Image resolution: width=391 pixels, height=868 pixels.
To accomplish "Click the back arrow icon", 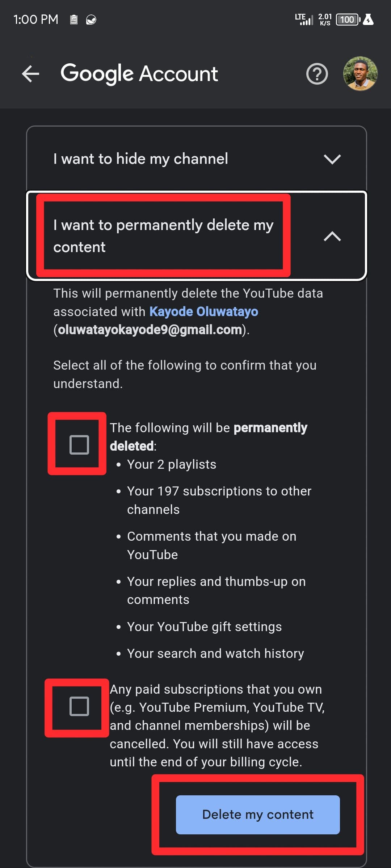I will pos(30,74).
